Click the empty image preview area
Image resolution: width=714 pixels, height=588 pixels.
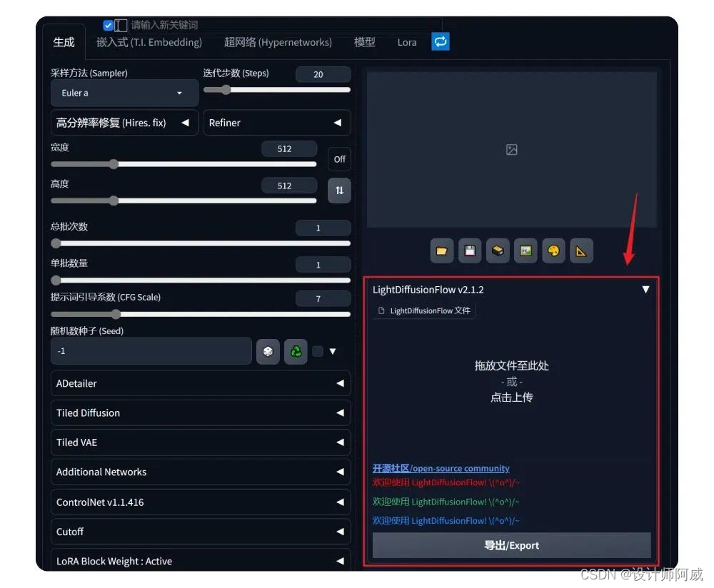click(x=512, y=149)
